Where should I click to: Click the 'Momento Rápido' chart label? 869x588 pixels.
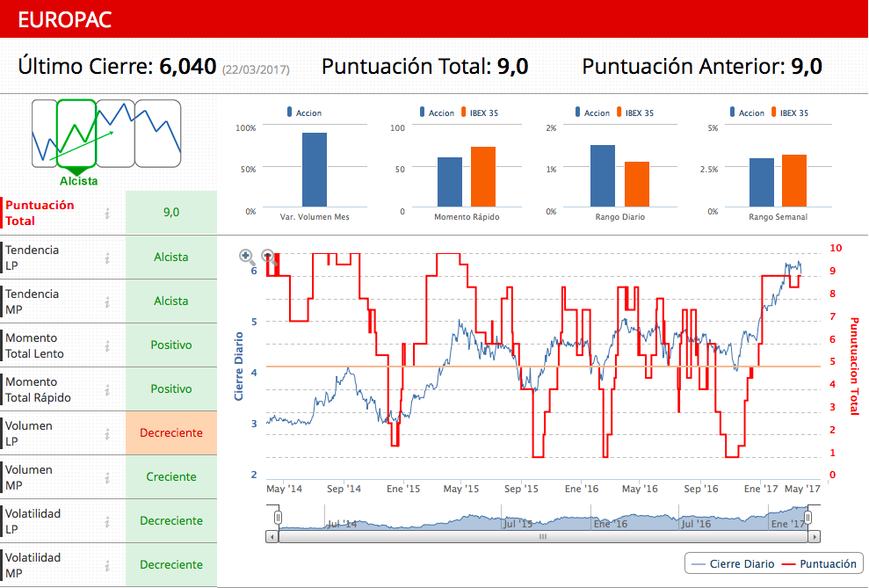[x=467, y=217]
